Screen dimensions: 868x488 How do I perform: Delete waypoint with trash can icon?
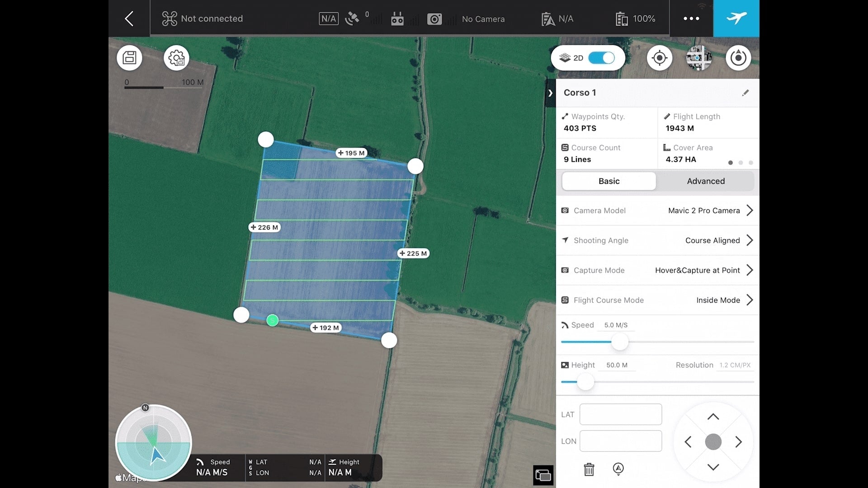(589, 469)
